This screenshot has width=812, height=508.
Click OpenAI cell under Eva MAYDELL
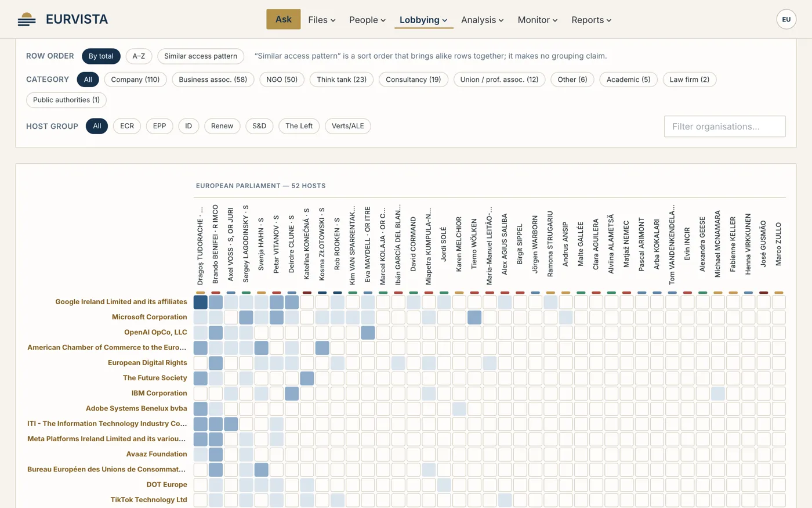[x=368, y=332]
